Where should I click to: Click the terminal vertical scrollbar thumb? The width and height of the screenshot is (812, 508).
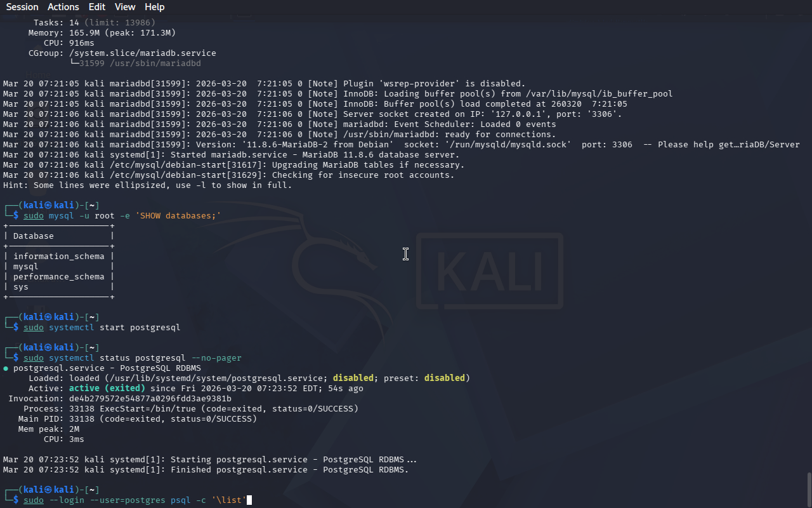coord(808,488)
